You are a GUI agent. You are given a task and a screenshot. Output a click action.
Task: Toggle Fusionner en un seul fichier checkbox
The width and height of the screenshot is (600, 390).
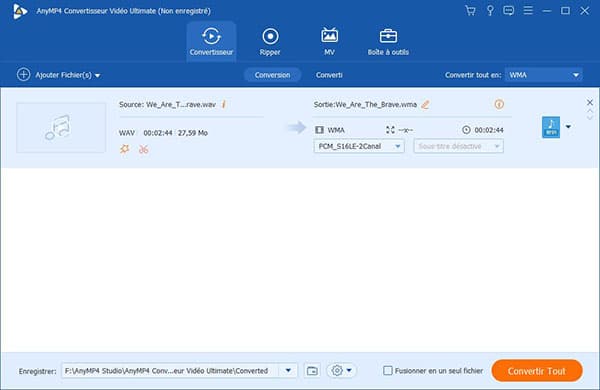pyautogui.click(x=388, y=370)
